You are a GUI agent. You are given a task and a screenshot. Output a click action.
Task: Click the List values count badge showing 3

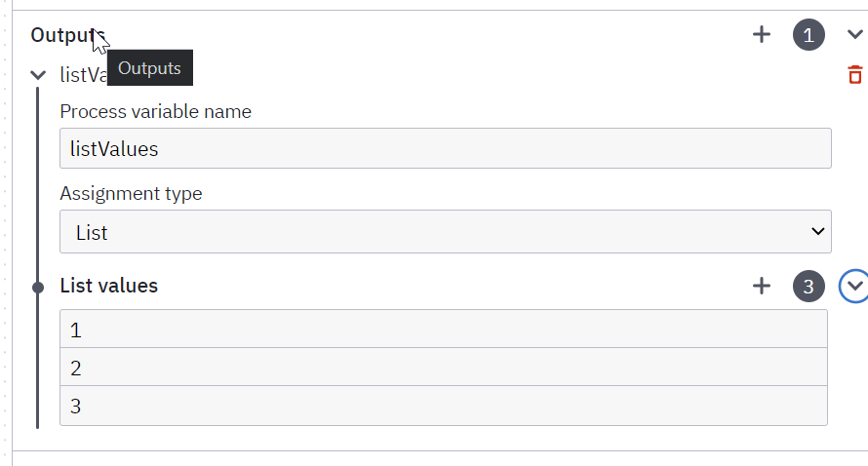(x=809, y=286)
